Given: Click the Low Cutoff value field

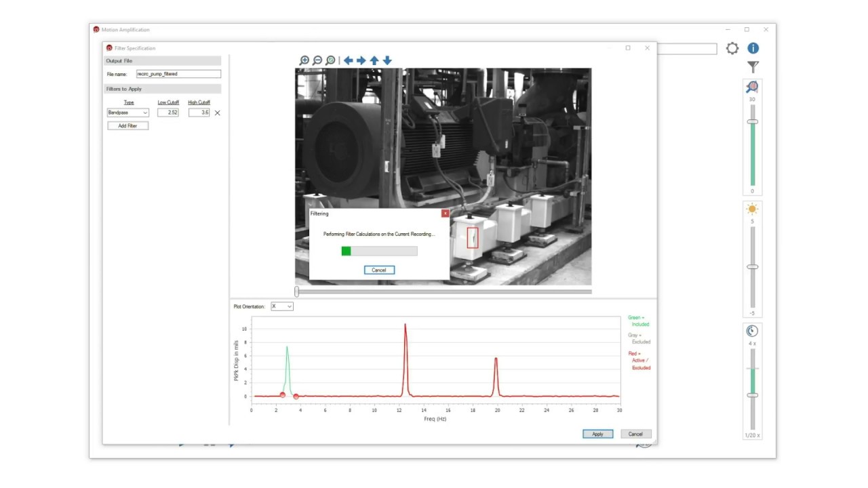Looking at the screenshot, I should tap(168, 113).
